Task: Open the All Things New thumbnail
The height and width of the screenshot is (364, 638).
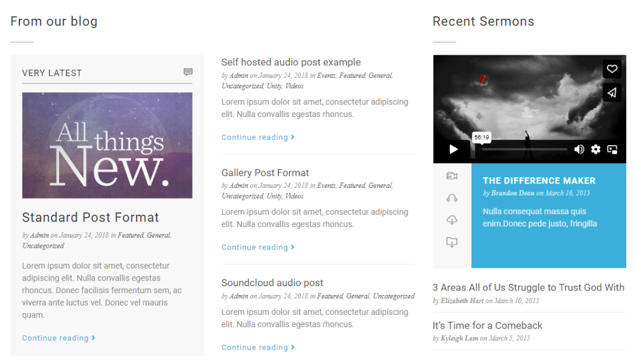Action: [x=107, y=146]
